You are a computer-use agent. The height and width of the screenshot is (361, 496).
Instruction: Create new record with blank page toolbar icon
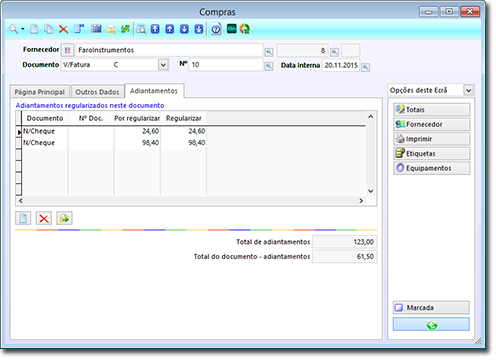(x=34, y=29)
